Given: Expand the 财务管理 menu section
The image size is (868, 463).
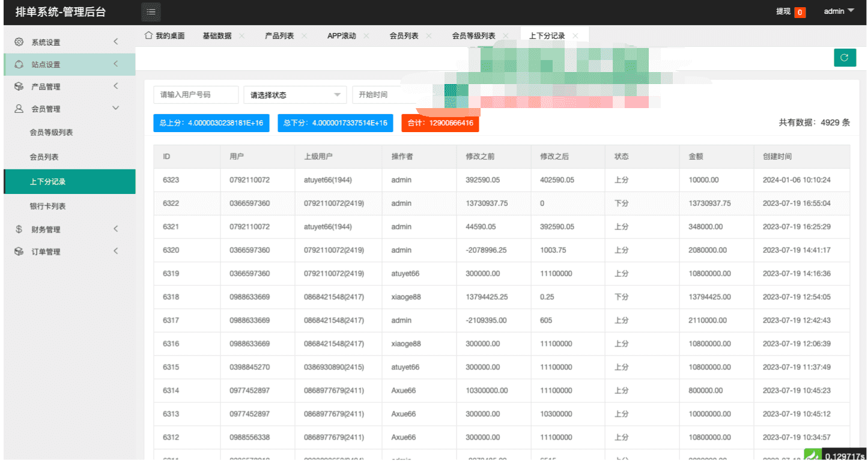Looking at the screenshot, I should click(116, 229).
